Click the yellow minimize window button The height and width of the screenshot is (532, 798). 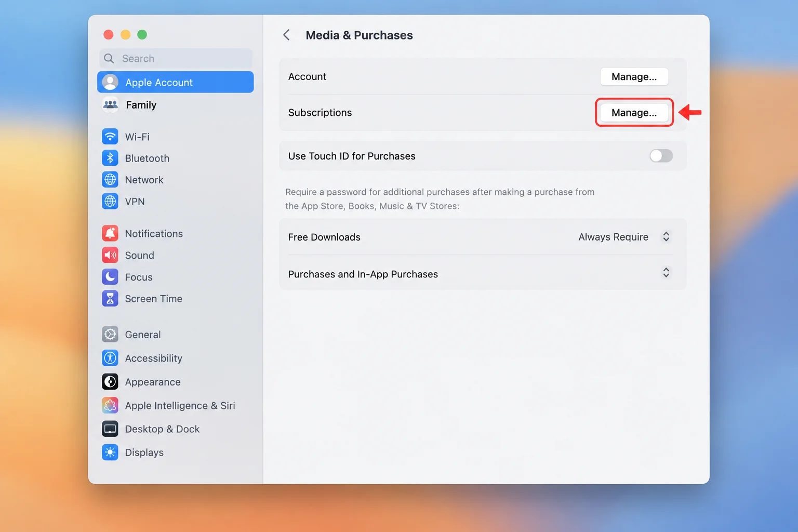pyautogui.click(x=125, y=34)
